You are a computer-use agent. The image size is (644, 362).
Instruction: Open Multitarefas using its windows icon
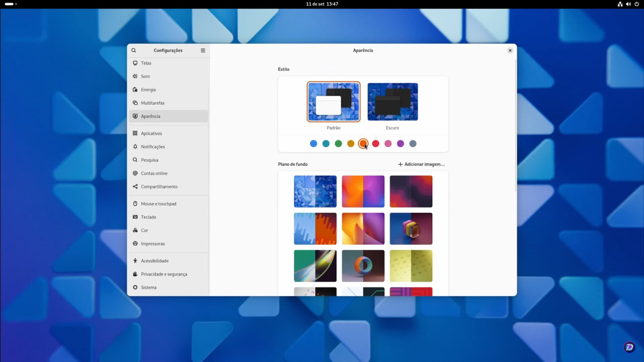tap(135, 103)
